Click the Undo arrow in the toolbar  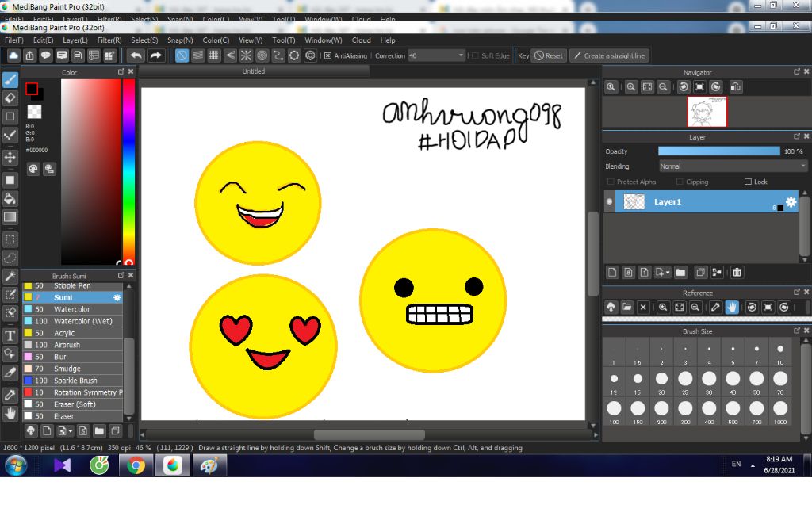136,55
